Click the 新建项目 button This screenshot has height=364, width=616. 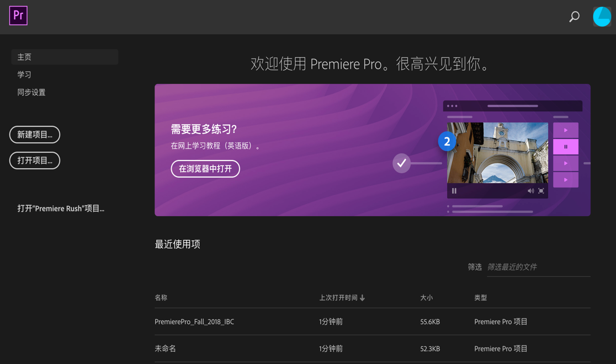pyautogui.click(x=34, y=135)
